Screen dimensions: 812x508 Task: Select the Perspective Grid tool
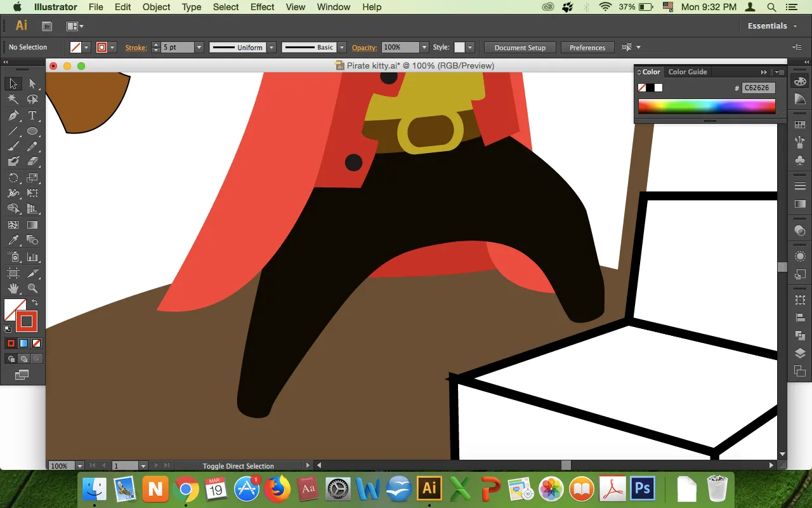32,209
